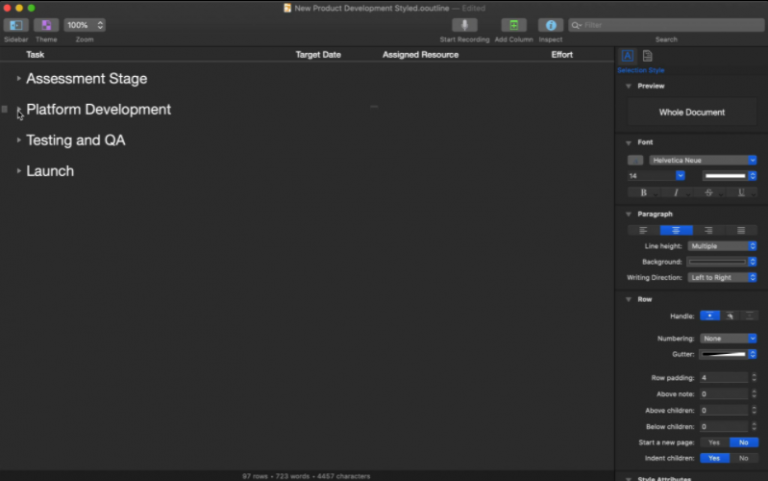
Task: Open the font size 14 dropdown
Action: (x=680, y=175)
